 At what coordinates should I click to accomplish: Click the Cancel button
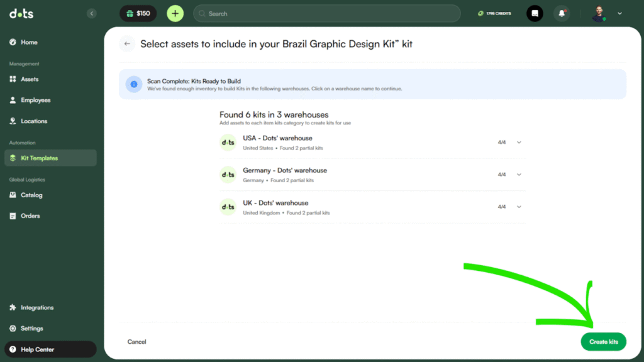point(136,342)
